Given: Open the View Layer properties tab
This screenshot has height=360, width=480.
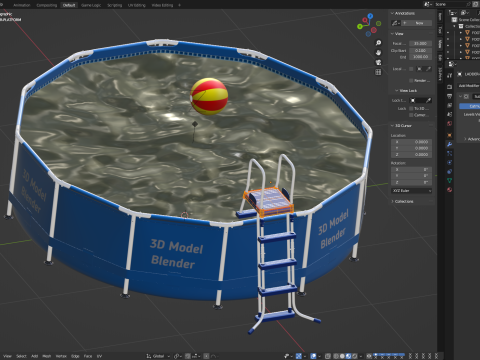Looking at the screenshot, I should pyautogui.click(x=449, y=105).
